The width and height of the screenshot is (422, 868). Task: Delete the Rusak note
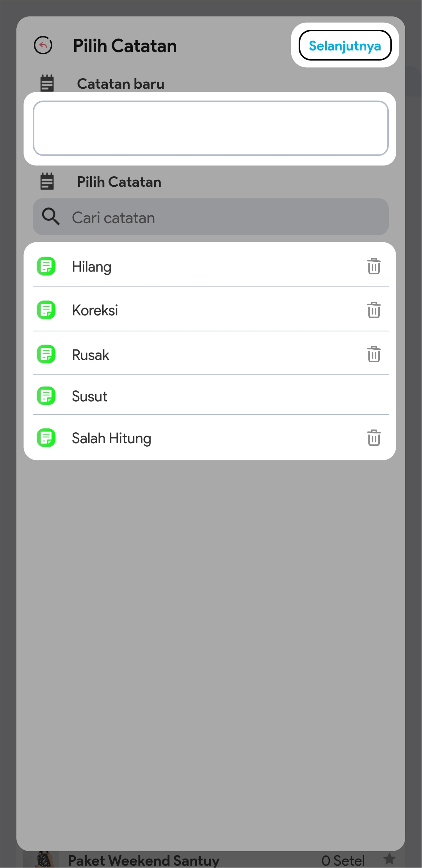pyautogui.click(x=374, y=354)
